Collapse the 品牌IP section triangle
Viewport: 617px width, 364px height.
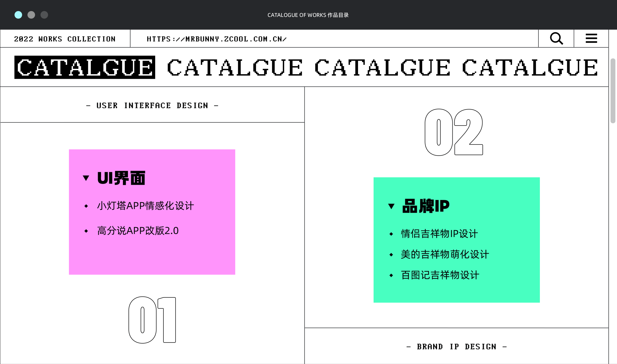point(391,206)
